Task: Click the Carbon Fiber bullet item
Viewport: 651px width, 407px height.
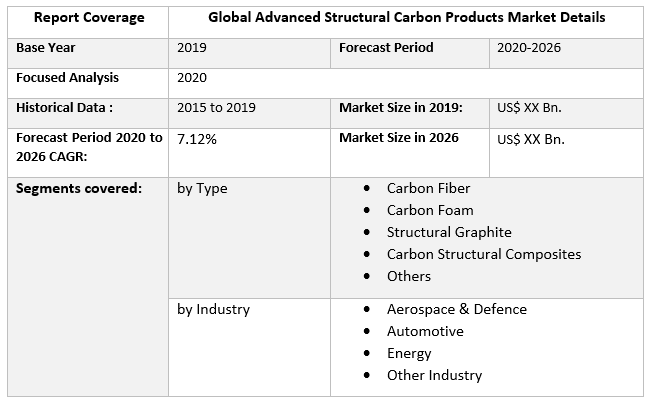Action: click(428, 188)
